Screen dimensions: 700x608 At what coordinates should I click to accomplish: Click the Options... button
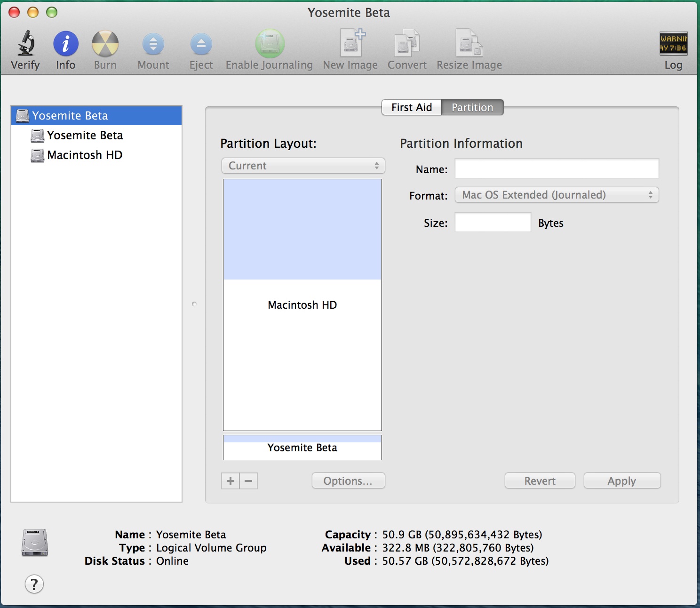point(349,481)
